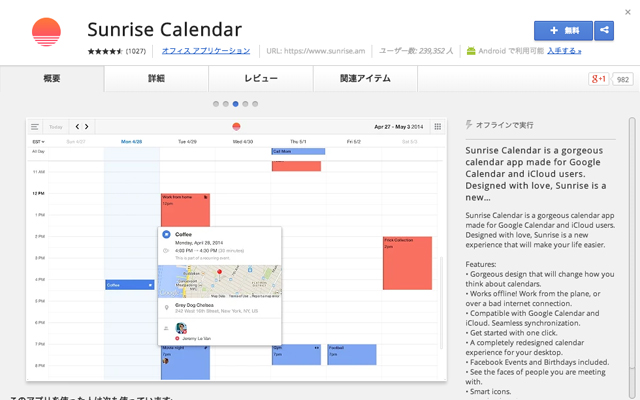
Task: Add the app with the blue 無料 button
Action: coord(563,31)
